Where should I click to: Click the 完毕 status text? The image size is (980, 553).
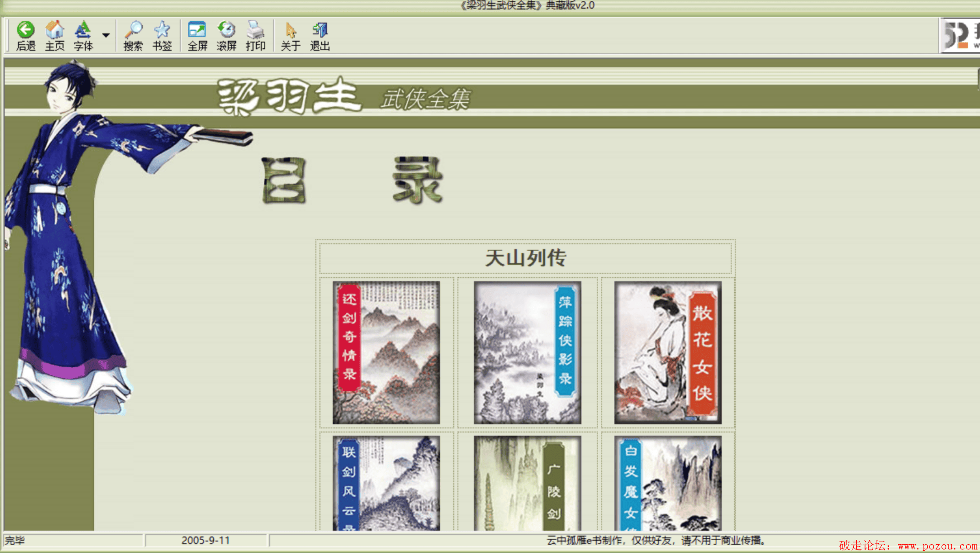click(14, 540)
